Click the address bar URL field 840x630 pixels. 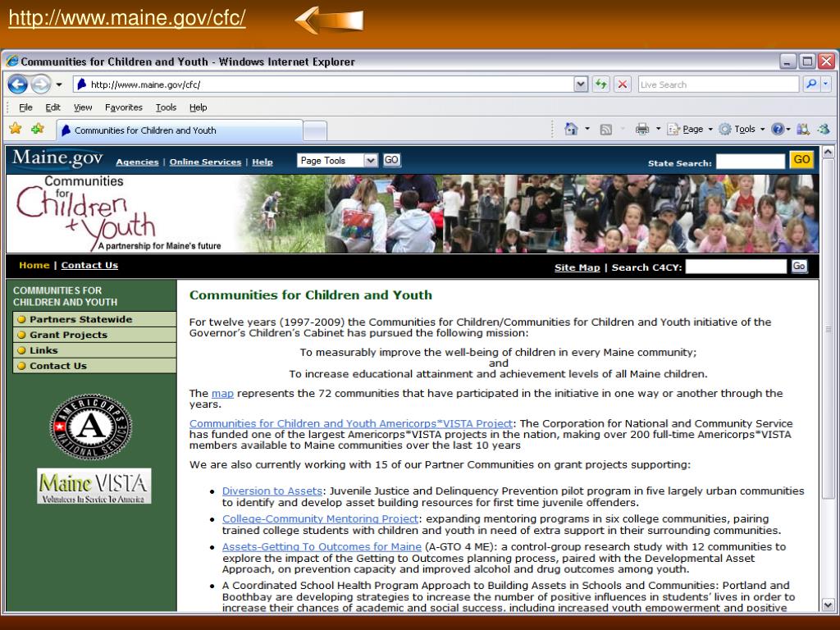[x=323, y=84]
